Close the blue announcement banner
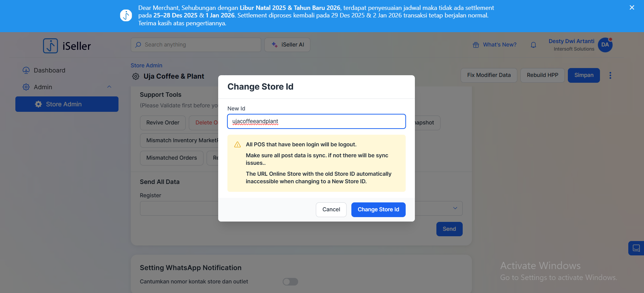This screenshot has height=293, width=644. (632, 8)
